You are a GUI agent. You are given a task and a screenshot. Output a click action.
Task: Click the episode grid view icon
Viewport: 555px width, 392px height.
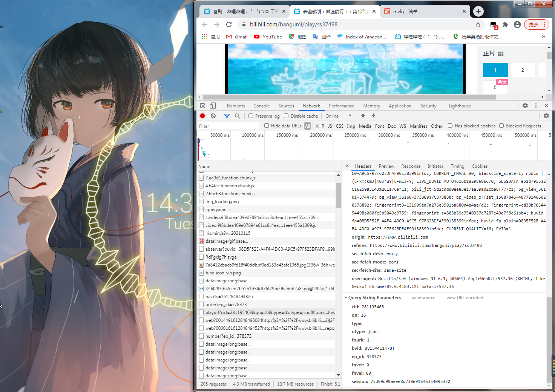pos(501,54)
